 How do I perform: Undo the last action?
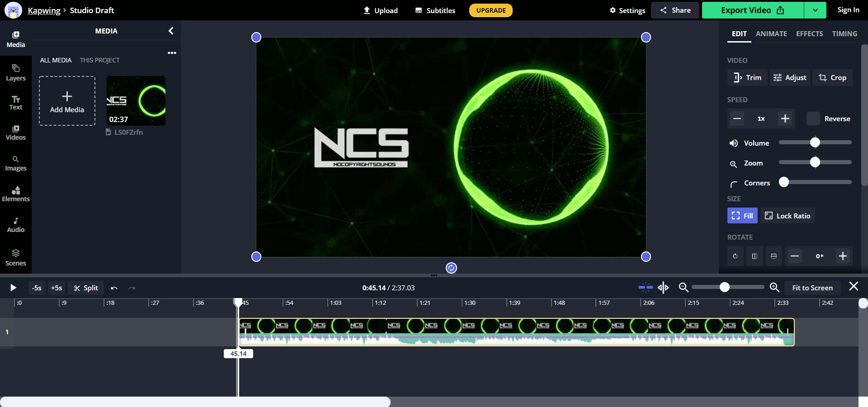click(x=114, y=288)
